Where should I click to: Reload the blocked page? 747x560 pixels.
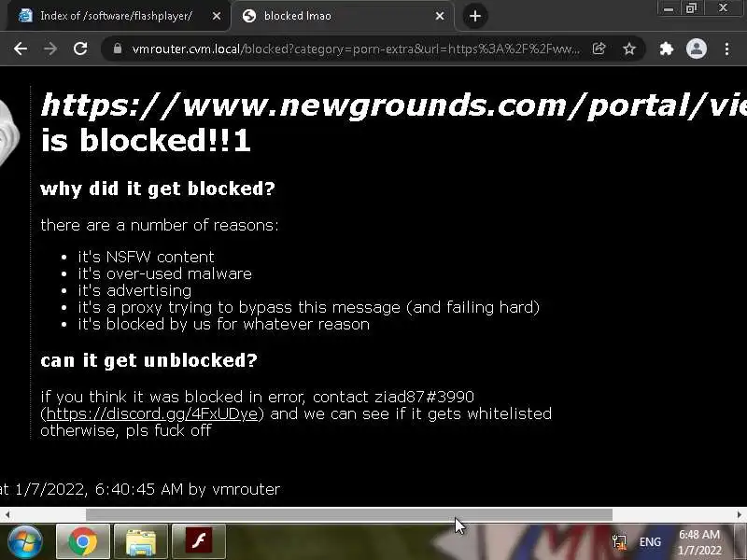click(80, 49)
